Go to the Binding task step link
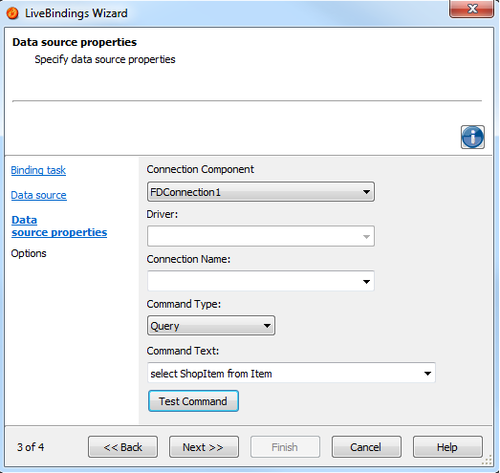The height and width of the screenshot is (473, 500). (x=38, y=170)
